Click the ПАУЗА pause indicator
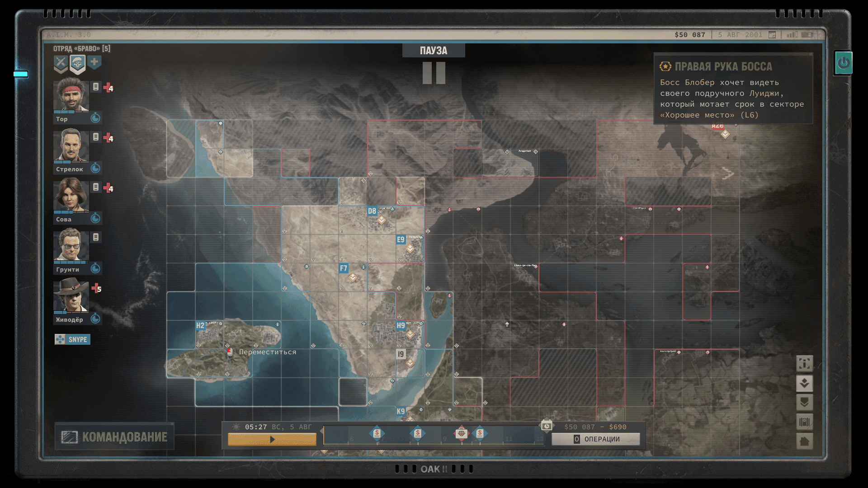Image resolution: width=868 pixels, height=488 pixels. coord(434,50)
